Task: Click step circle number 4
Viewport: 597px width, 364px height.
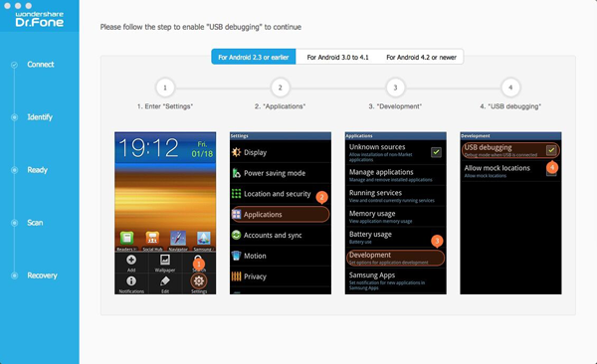Action: coord(510,88)
